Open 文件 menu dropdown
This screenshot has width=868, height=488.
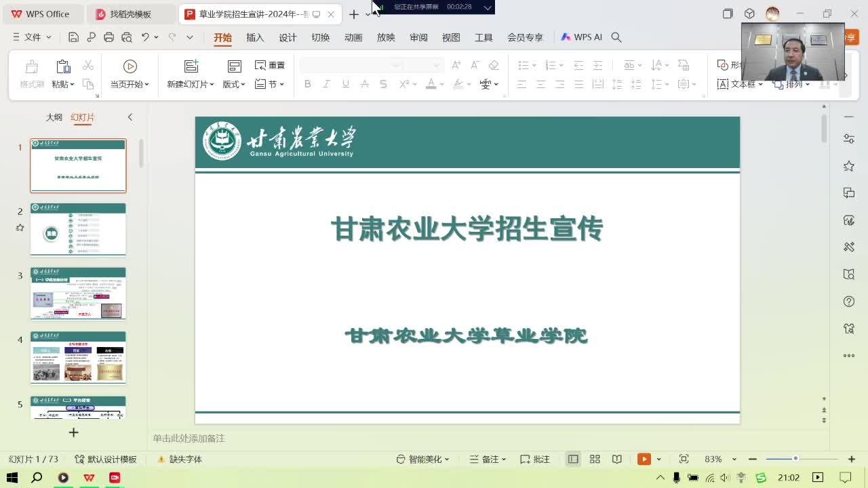[x=33, y=37]
